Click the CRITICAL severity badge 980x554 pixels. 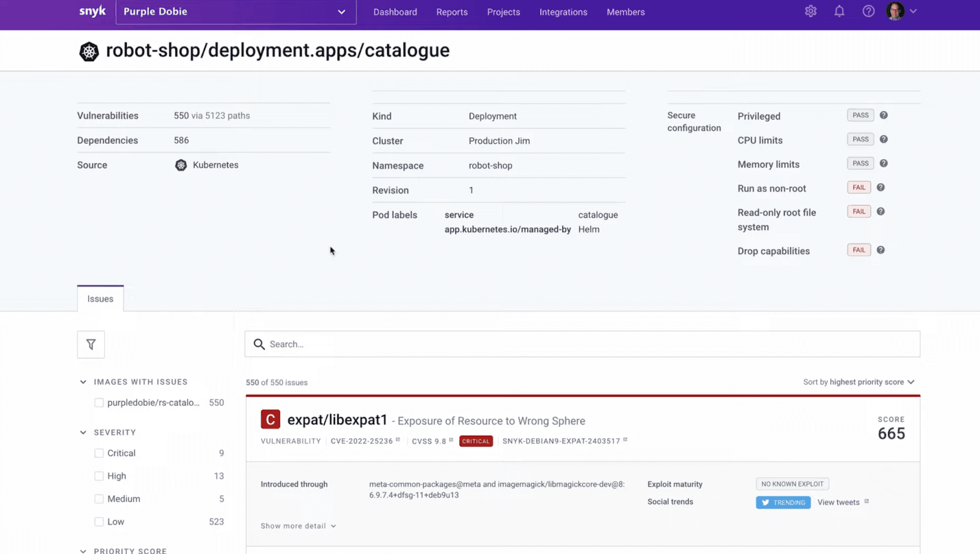(x=476, y=441)
